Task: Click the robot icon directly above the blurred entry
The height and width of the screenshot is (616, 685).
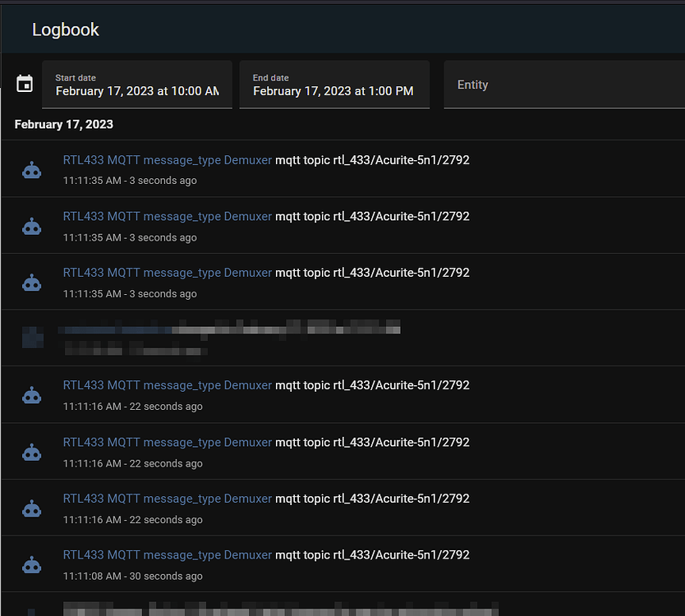Action: pos(32,281)
